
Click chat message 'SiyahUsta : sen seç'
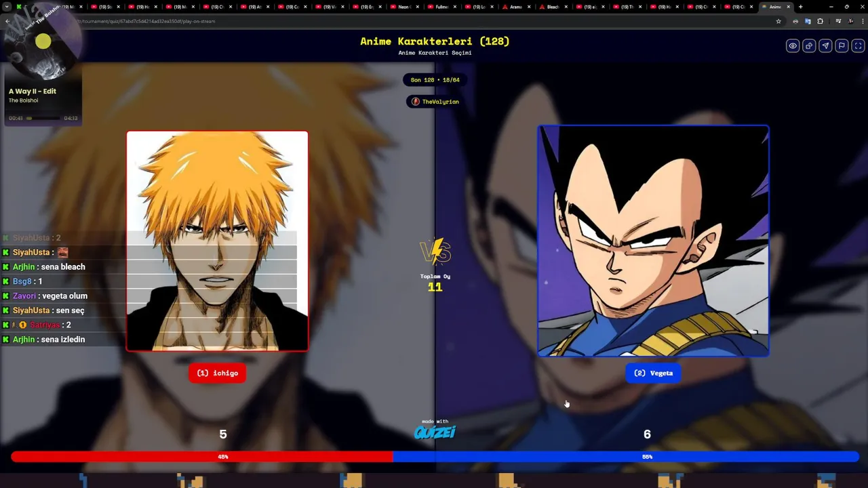tap(43, 310)
